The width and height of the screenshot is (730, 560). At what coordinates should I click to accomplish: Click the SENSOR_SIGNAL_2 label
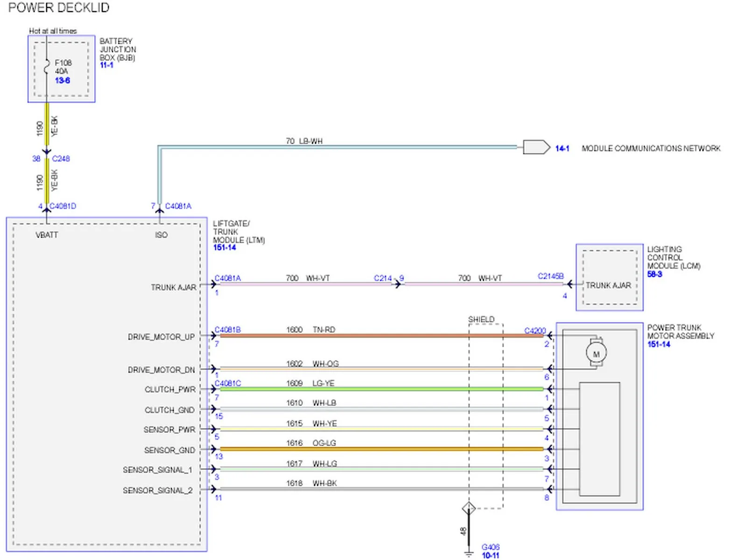tap(158, 490)
